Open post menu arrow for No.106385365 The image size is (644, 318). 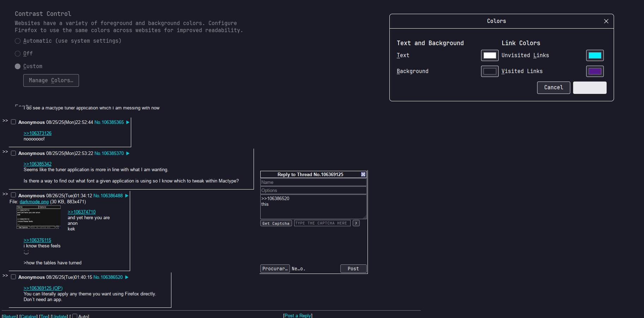pos(128,122)
